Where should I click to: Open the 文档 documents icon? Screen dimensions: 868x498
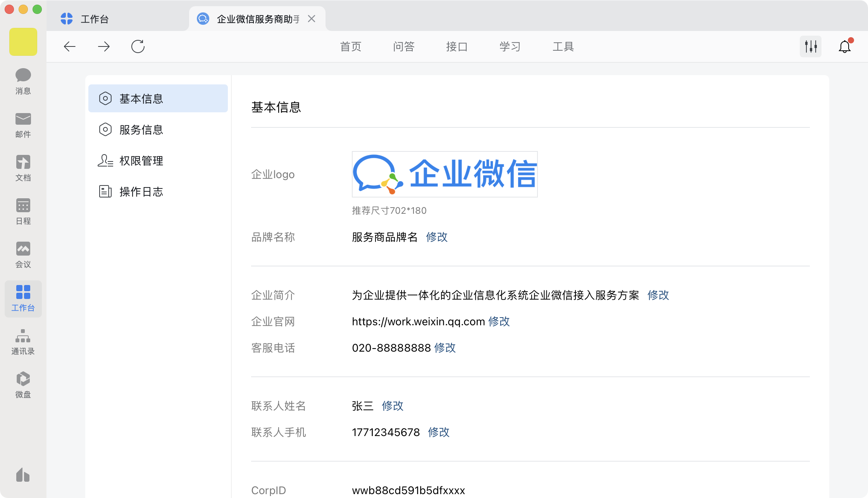point(23,168)
